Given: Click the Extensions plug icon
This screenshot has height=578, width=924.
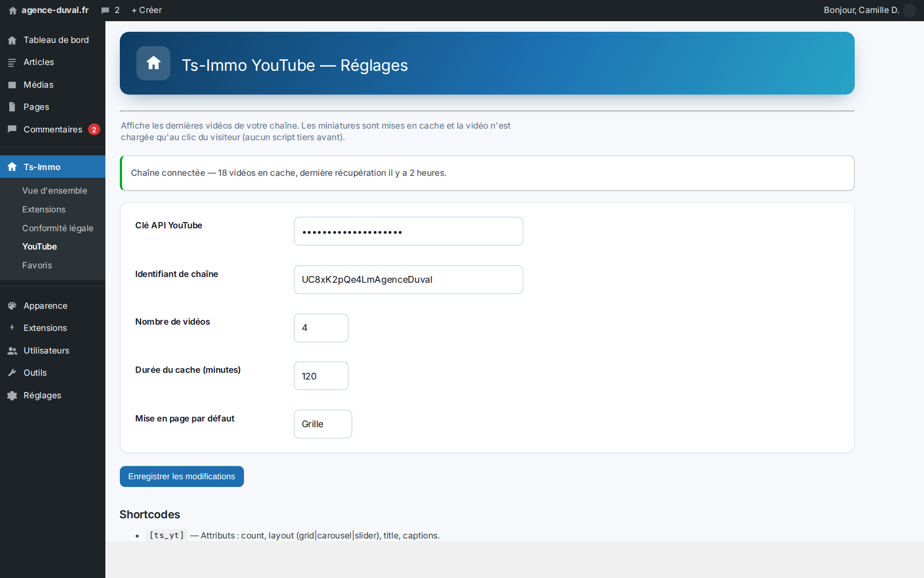Looking at the screenshot, I should click(12, 328).
